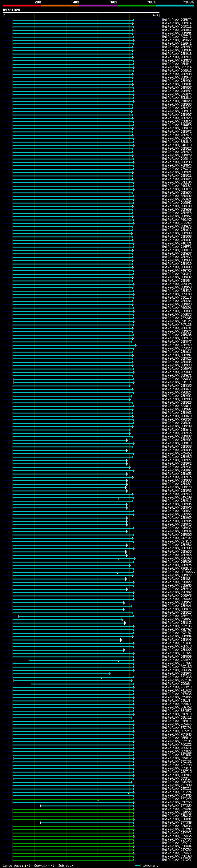
Task: Select hit label UniRef100_C3KEG9
Action: (177, 291)
